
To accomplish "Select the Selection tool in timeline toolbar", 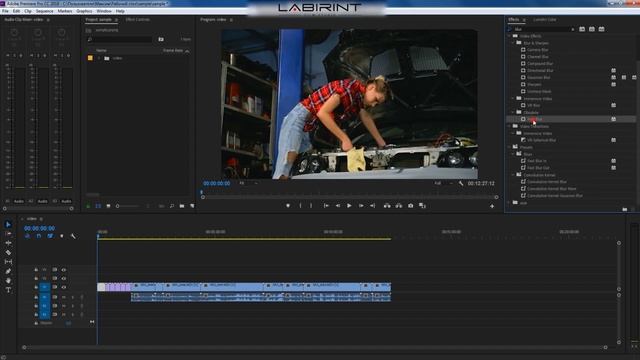I will tap(8, 224).
